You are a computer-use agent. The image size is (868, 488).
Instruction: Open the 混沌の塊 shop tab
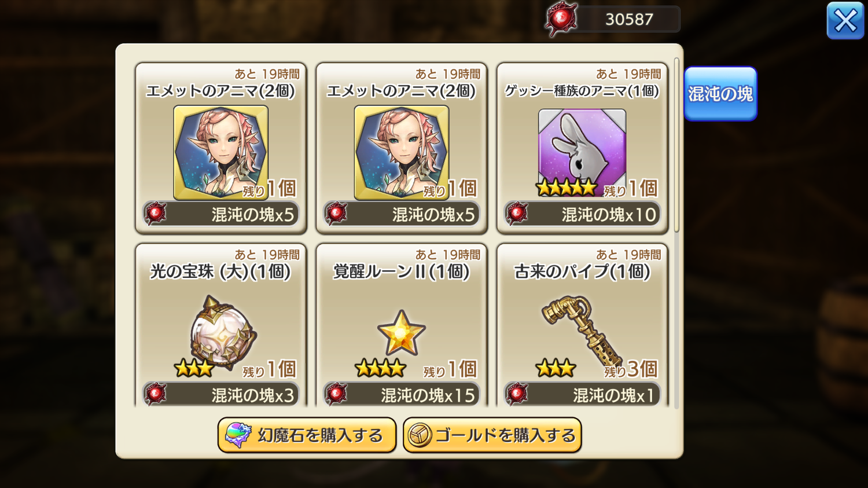click(x=720, y=94)
